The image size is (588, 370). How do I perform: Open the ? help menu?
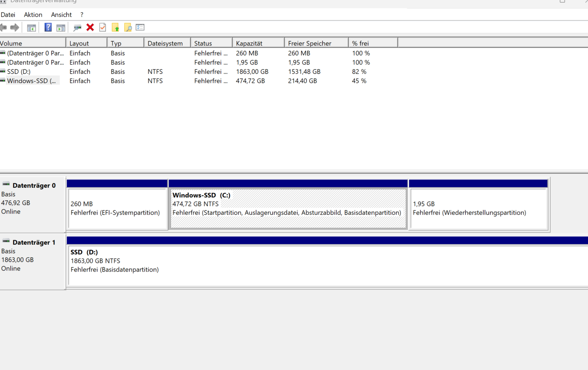pyautogui.click(x=82, y=15)
